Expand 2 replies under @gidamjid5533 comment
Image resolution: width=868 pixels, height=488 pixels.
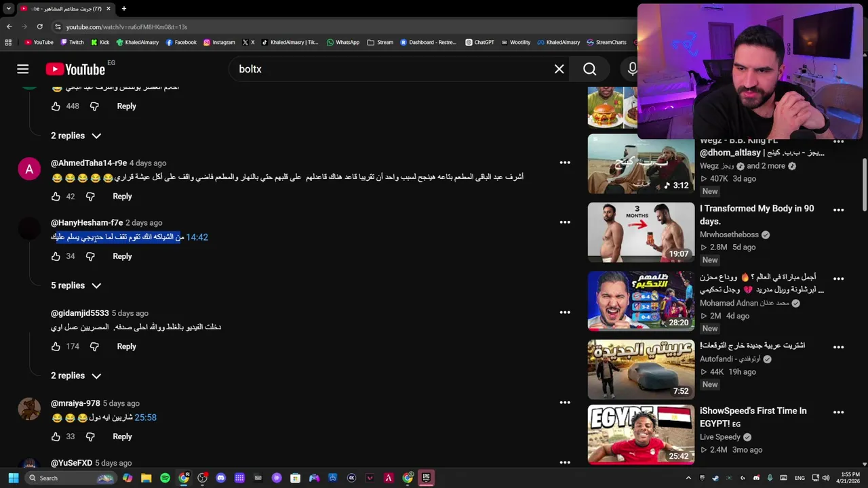point(76,375)
